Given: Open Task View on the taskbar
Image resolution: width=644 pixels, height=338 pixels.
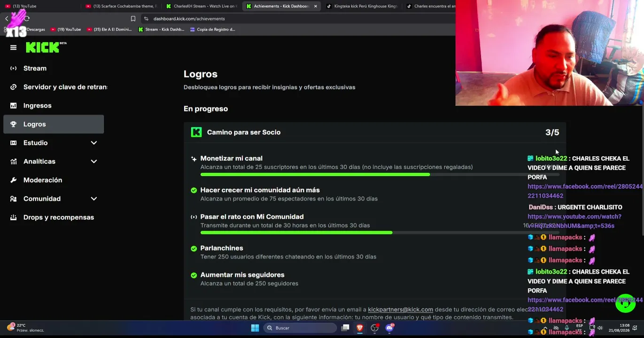Looking at the screenshot, I should point(345,328).
